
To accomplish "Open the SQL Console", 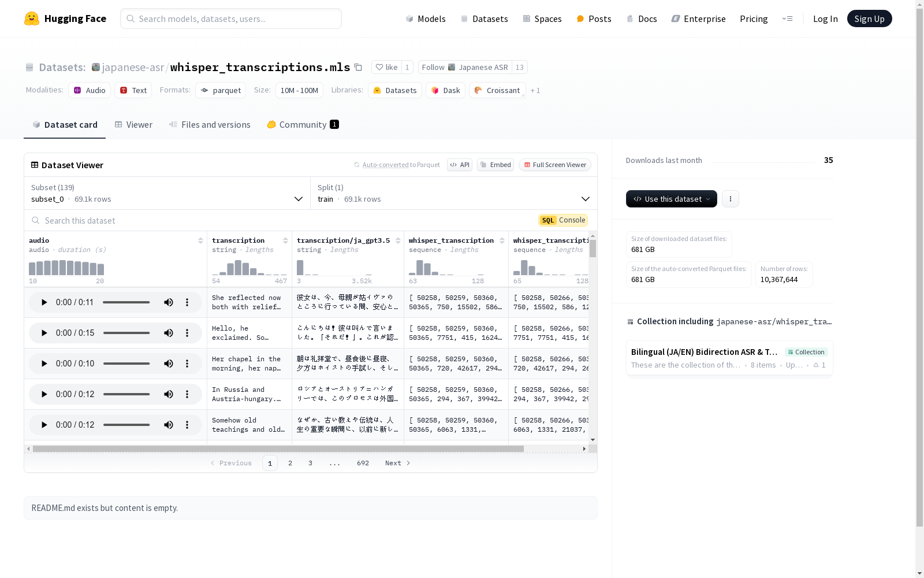I will (x=563, y=220).
